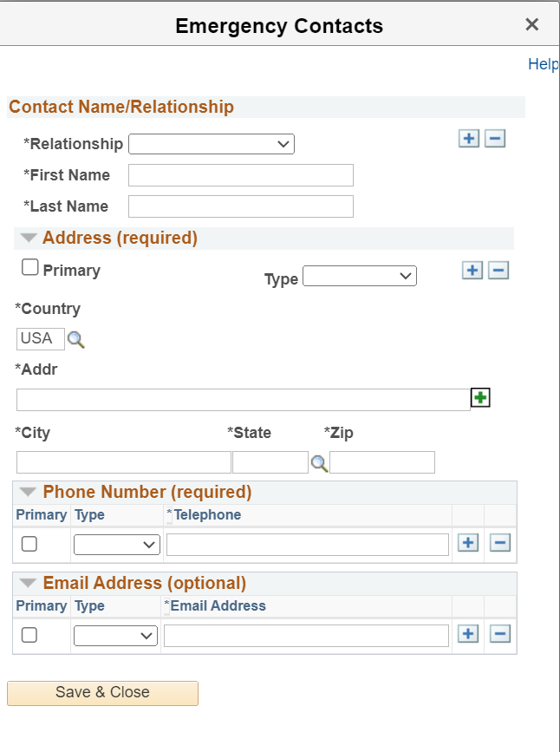Add a new email address row
The width and height of the screenshot is (560, 752).
tap(468, 633)
